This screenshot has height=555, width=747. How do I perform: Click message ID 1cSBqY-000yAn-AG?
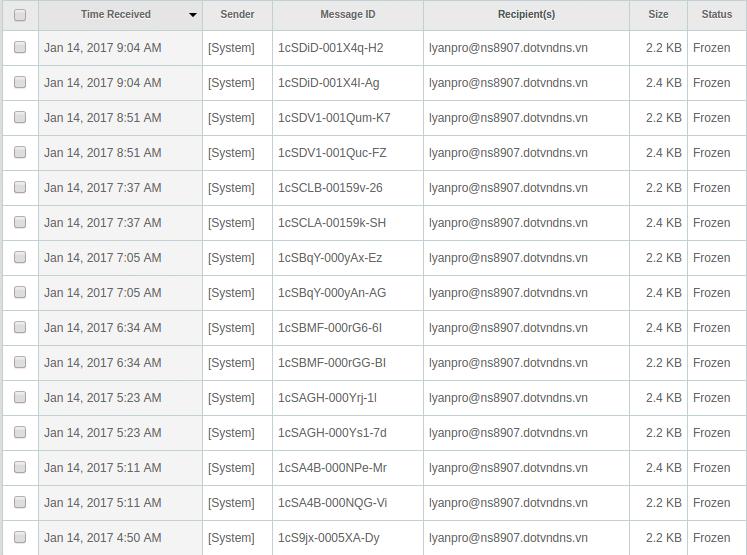(332, 293)
